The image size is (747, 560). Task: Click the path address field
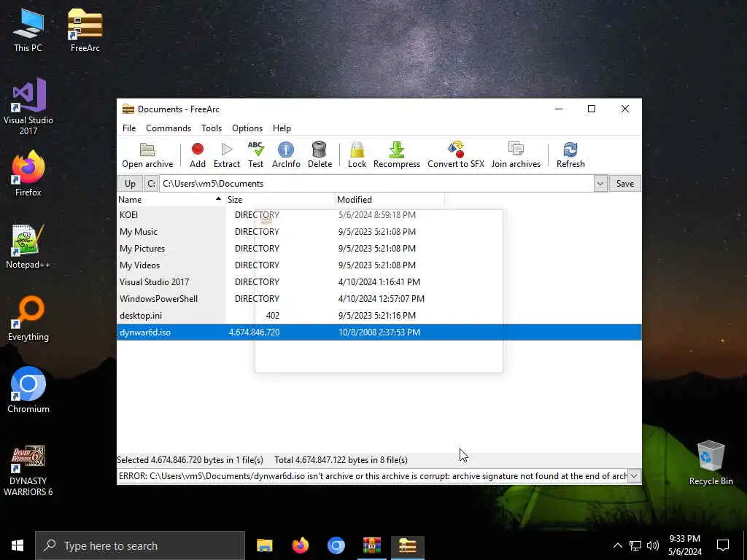376,183
